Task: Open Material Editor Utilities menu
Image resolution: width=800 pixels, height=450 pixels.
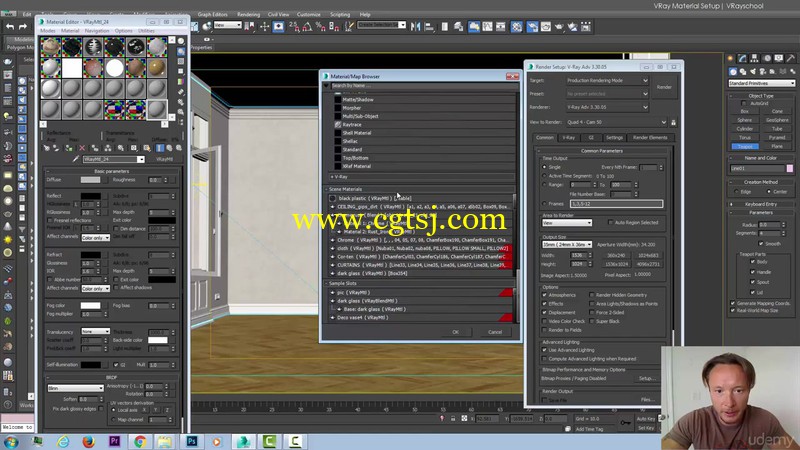Action: (146, 31)
